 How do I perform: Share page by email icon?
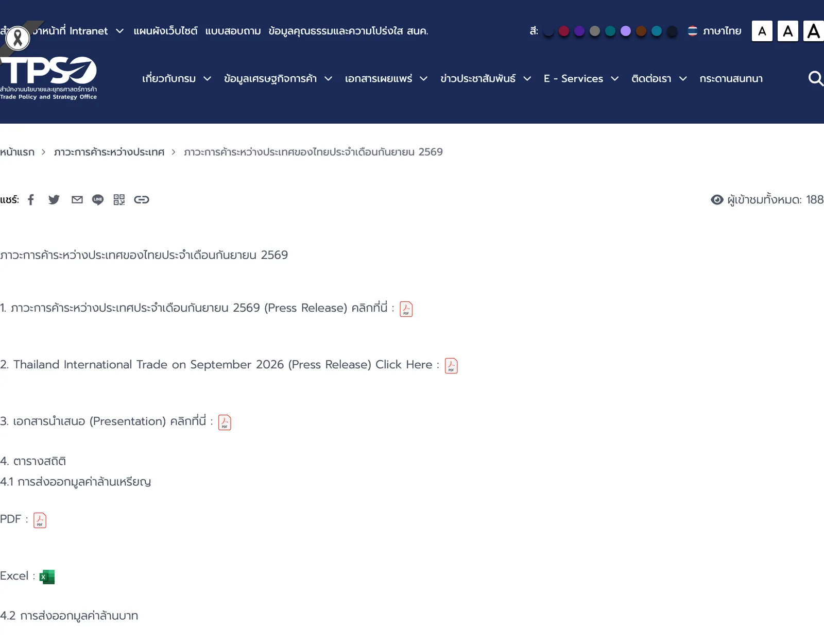(x=77, y=200)
